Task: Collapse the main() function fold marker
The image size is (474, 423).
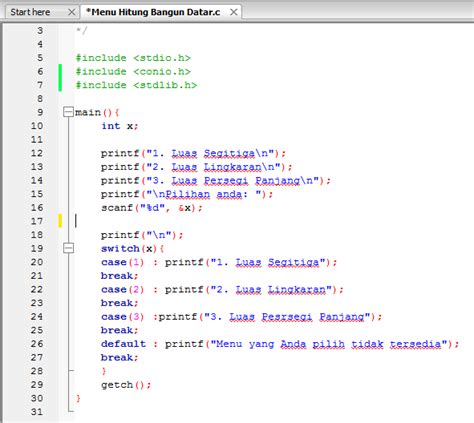Action: pos(68,112)
